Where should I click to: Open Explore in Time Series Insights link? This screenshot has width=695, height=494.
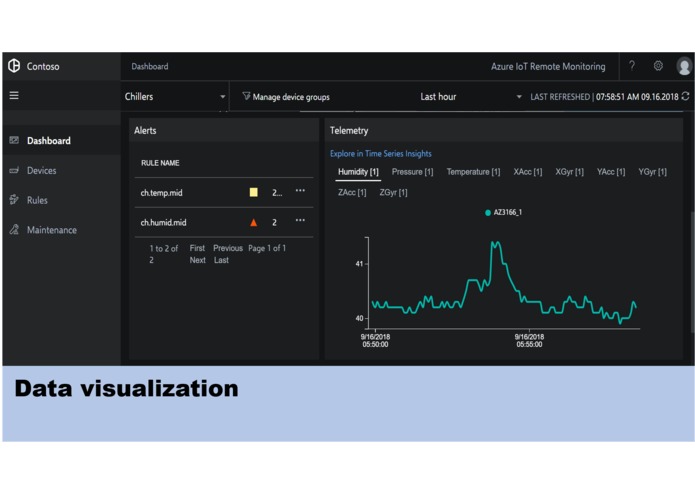tap(380, 154)
